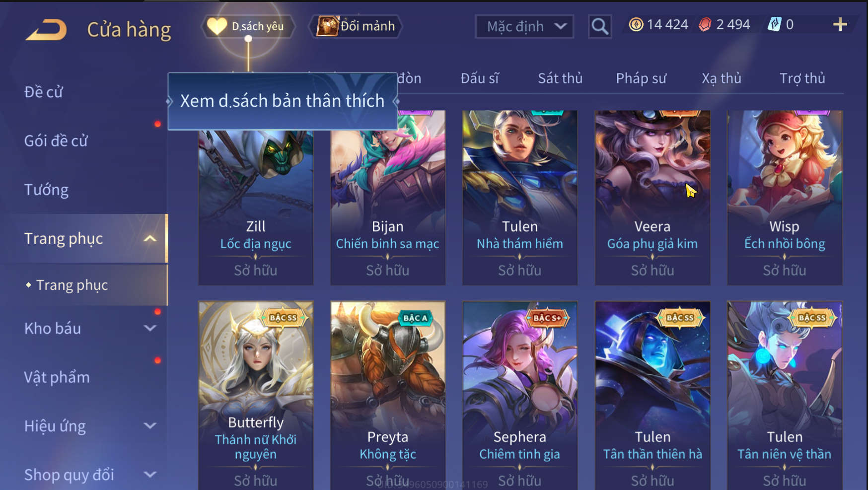Screen dimensions: 868x490
Task: Click the blue voucher ticket icon
Action: (775, 24)
